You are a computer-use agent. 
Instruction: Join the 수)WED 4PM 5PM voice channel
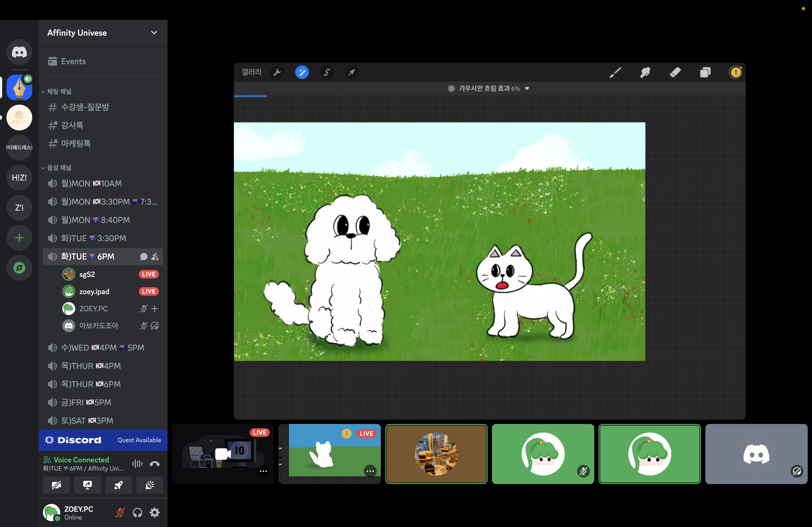tap(103, 348)
